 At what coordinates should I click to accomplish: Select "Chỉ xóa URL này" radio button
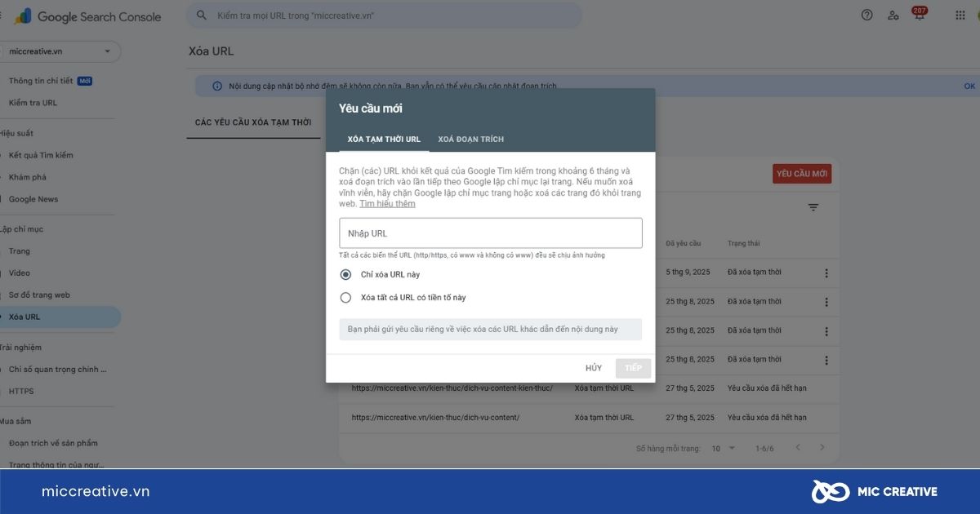345,275
